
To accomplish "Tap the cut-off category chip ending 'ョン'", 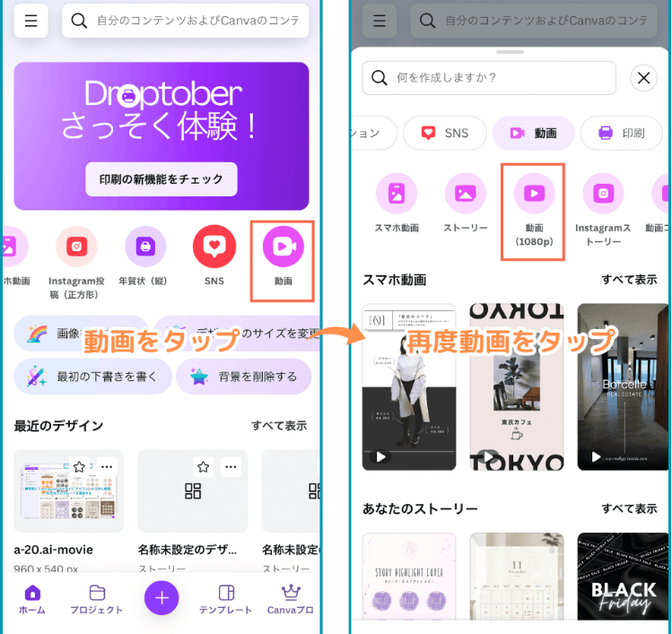I will [x=372, y=134].
